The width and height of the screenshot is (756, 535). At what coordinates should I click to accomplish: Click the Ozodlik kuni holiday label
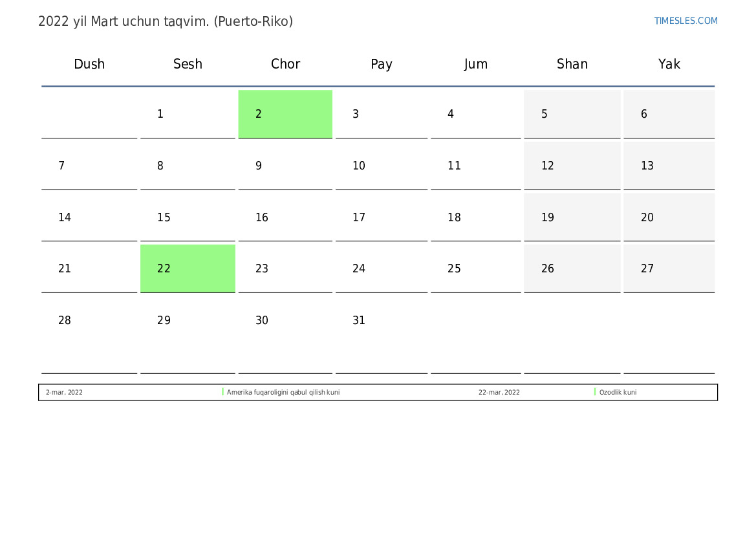618,392
